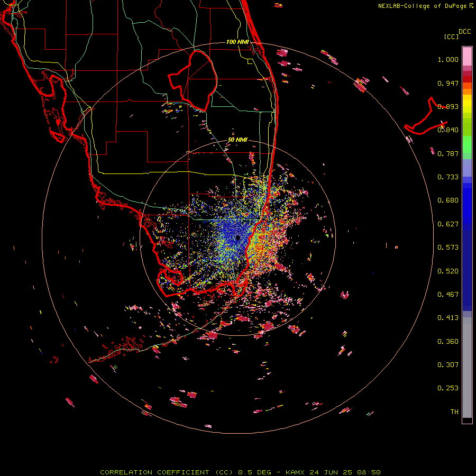Click the 0.467 scale value
476x476 pixels.
(448, 295)
